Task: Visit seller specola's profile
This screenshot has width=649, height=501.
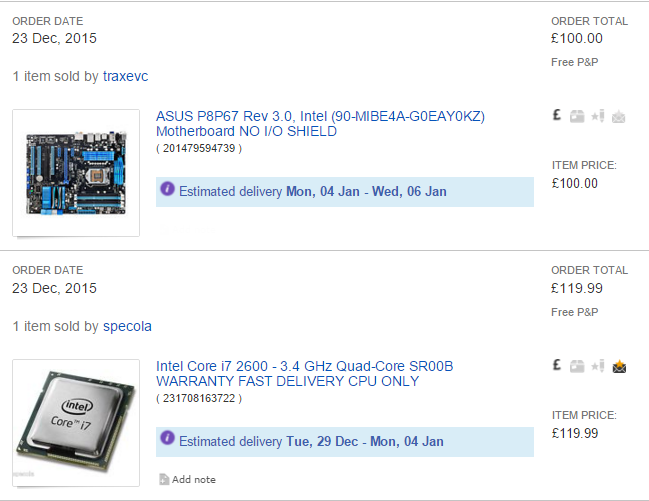Action: point(127,326)
